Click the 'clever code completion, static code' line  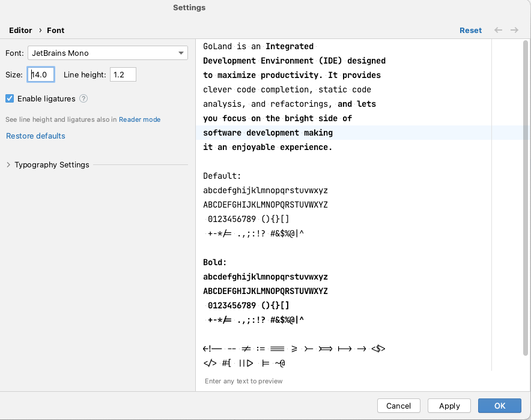coord(287,89)
